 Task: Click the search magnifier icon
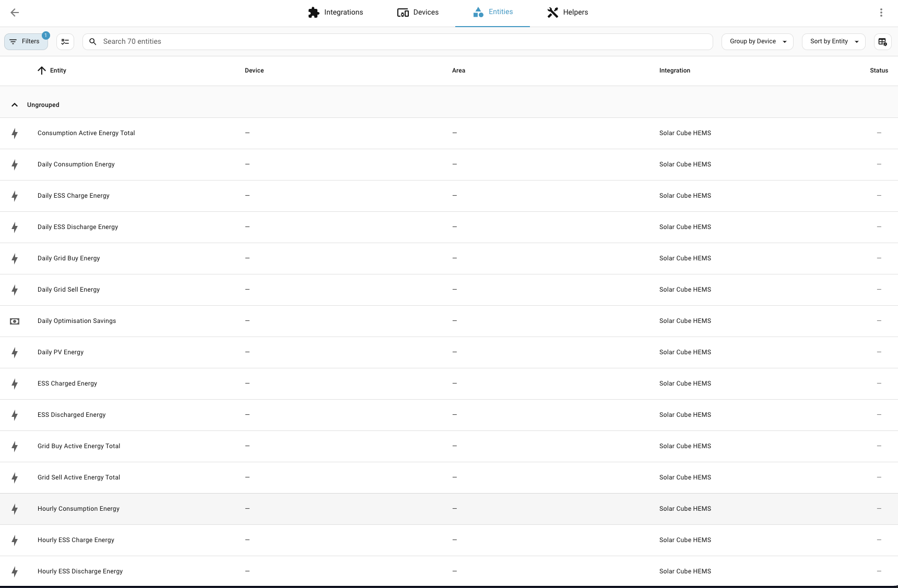click(x=93, y=42)
